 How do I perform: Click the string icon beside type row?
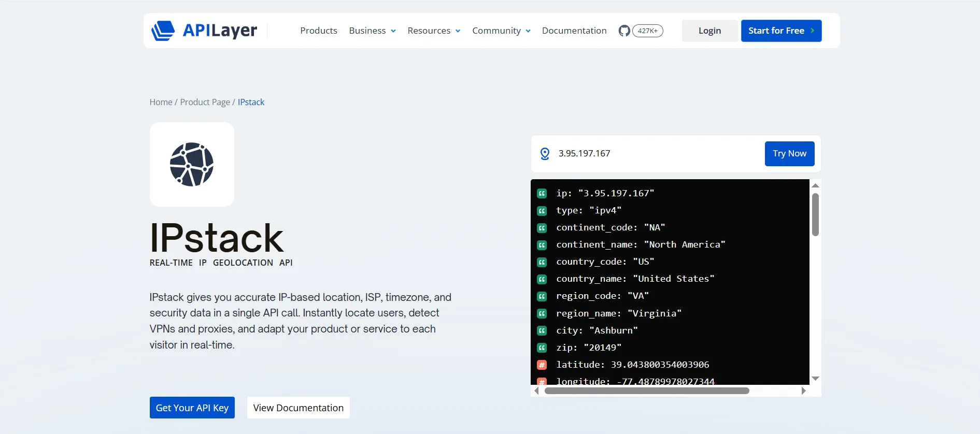coord(542,211)
